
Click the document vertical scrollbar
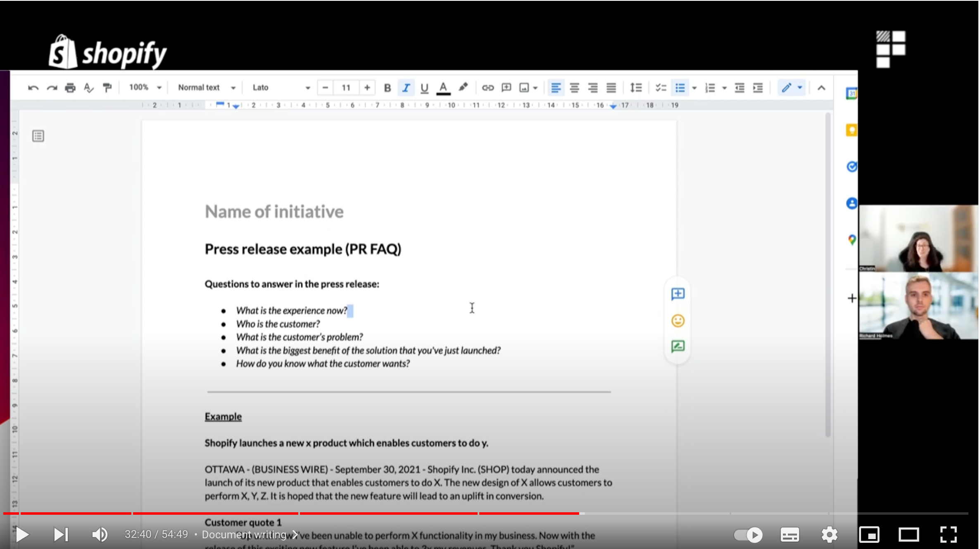(x=828, y=274)
